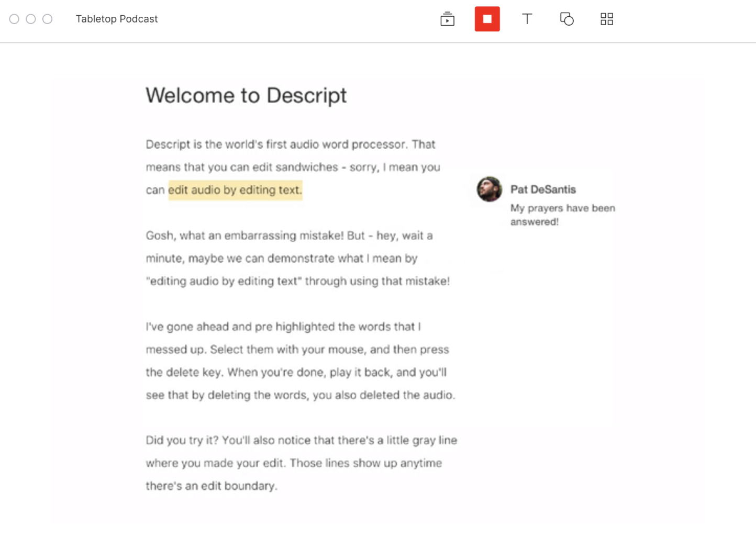Click Pat DeSantis avatar photo
This screenshot has height=559, width=756.
(489, 189)
